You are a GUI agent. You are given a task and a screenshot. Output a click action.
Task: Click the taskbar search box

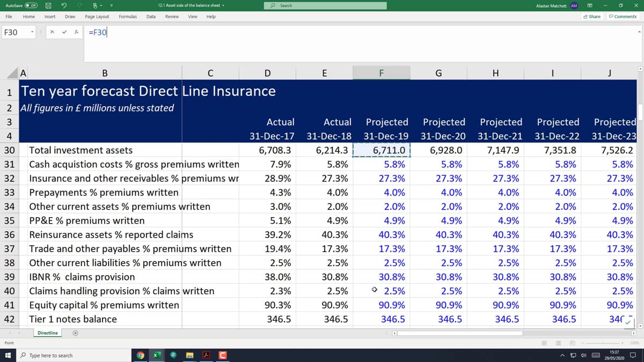pyautogui.click(x=74, y=355)
